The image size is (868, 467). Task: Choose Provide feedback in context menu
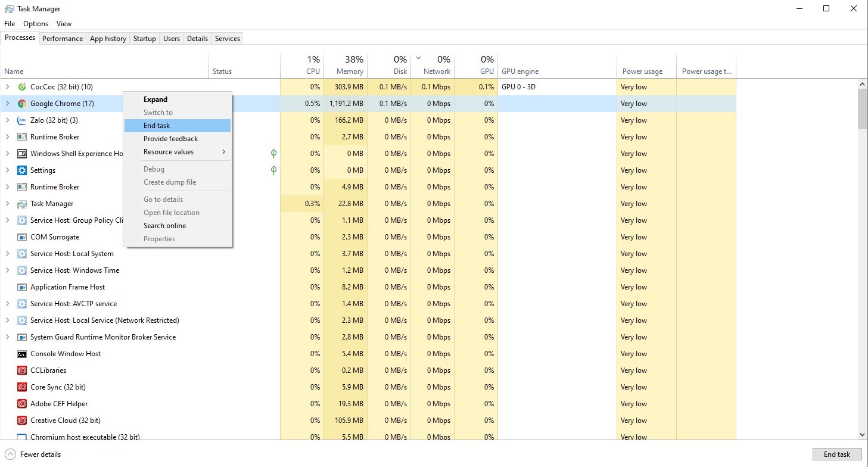(x=177, y=139)
